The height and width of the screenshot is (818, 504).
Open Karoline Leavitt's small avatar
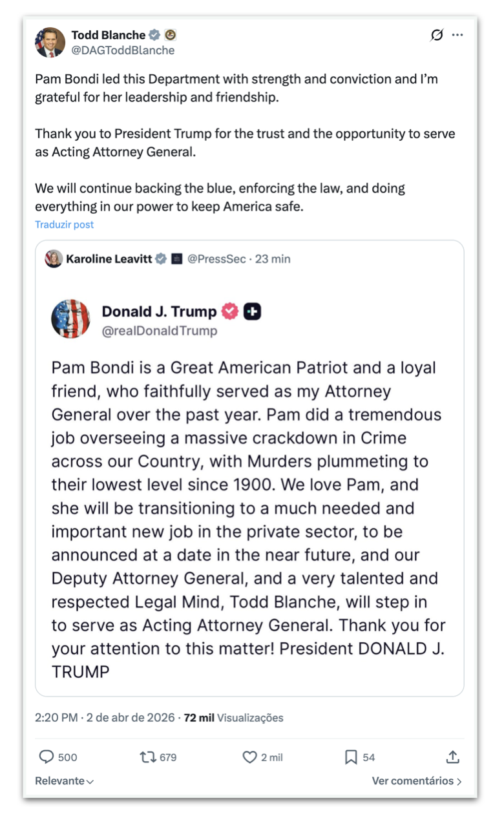54,259
